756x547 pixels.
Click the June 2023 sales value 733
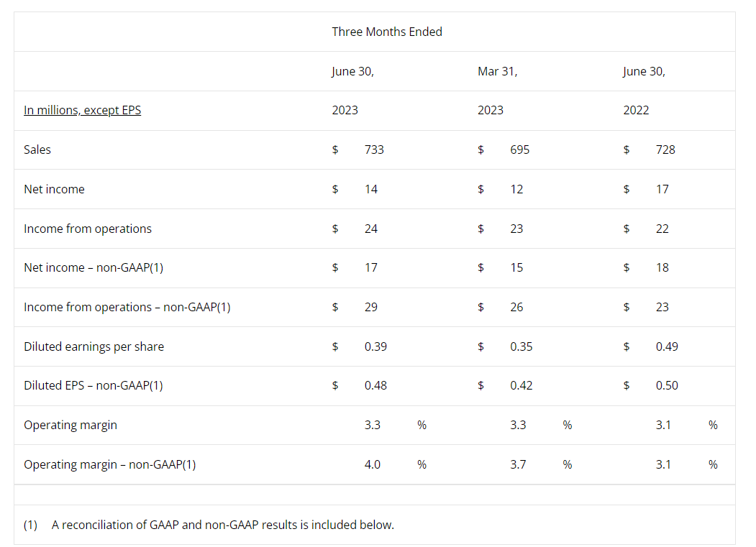374,150
